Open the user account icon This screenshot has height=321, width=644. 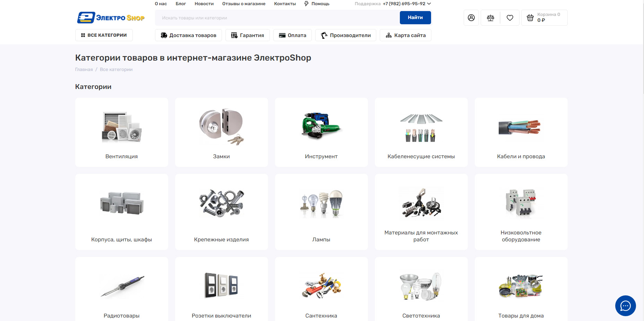tap(471, 18)
